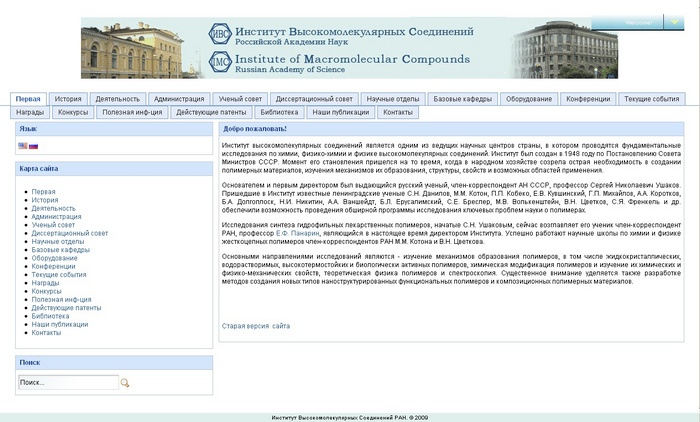Viewport: 700px width, 422px height.
Task: Follow sitemap link Администрация
Action: [x=56, y=217]
